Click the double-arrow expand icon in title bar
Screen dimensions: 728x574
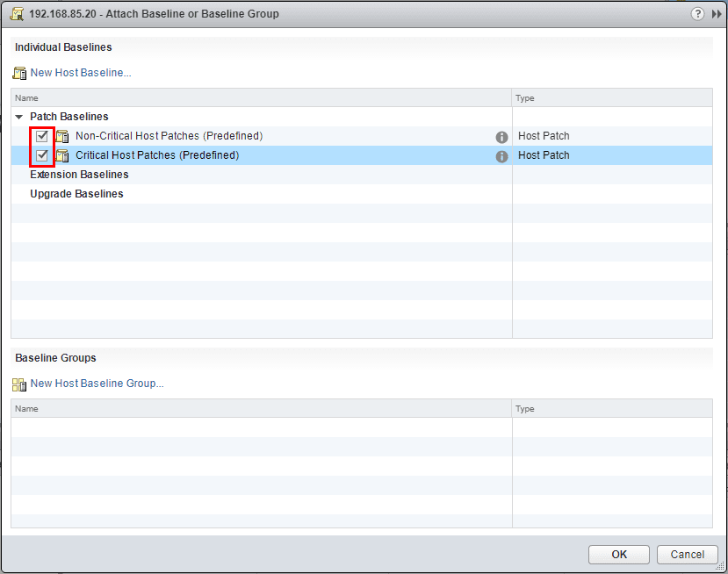(717, 14)
